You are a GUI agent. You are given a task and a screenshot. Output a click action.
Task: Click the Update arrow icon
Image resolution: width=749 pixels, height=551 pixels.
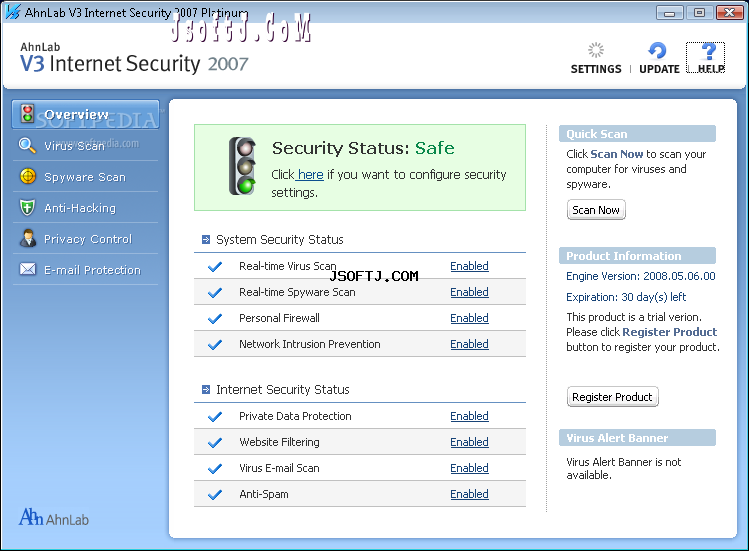click(x=657, y=50)
